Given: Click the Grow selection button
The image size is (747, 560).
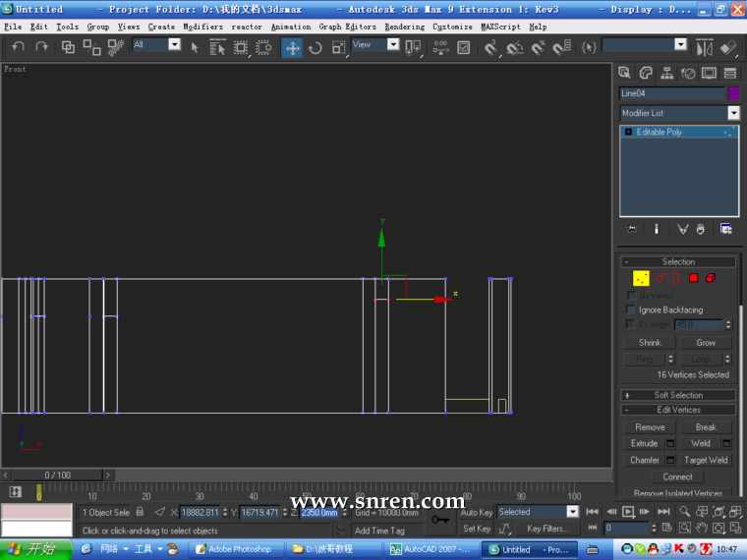Looking at the screenshot, I should point(706,342).
